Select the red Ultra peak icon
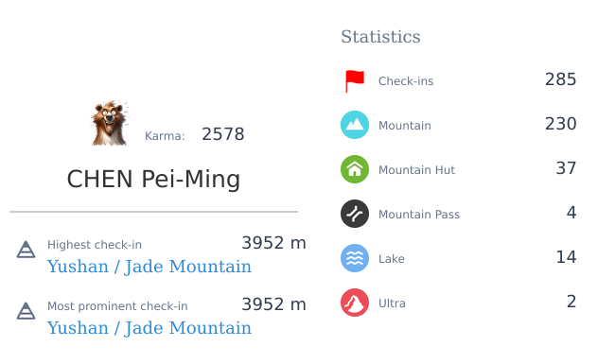615x364 pixels. point(355,303)
